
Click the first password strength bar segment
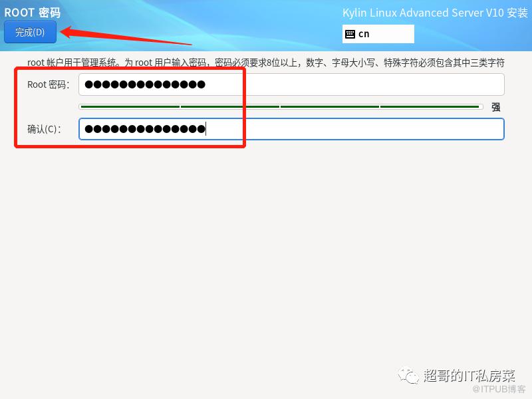coord(130,107)
